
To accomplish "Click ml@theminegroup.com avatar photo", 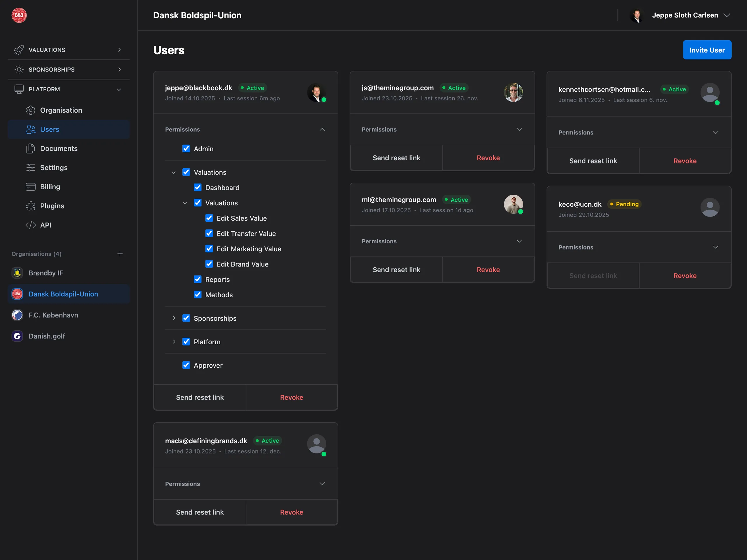I will 513,204.
